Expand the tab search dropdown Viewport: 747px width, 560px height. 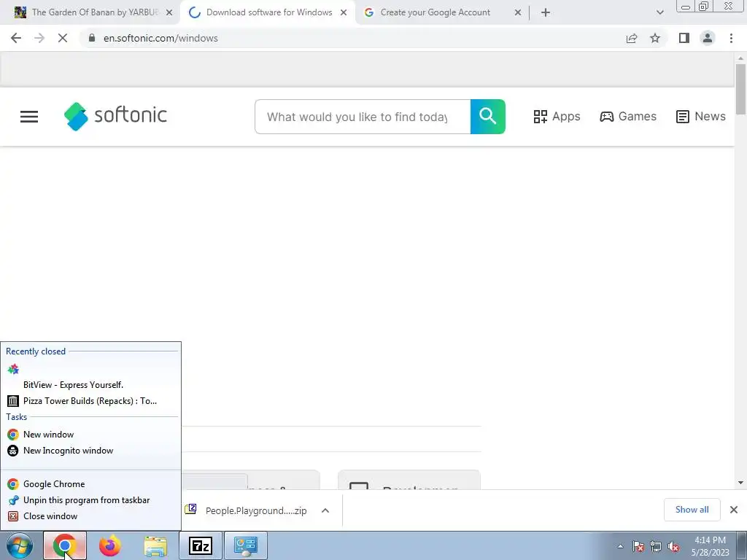[659, 12]
